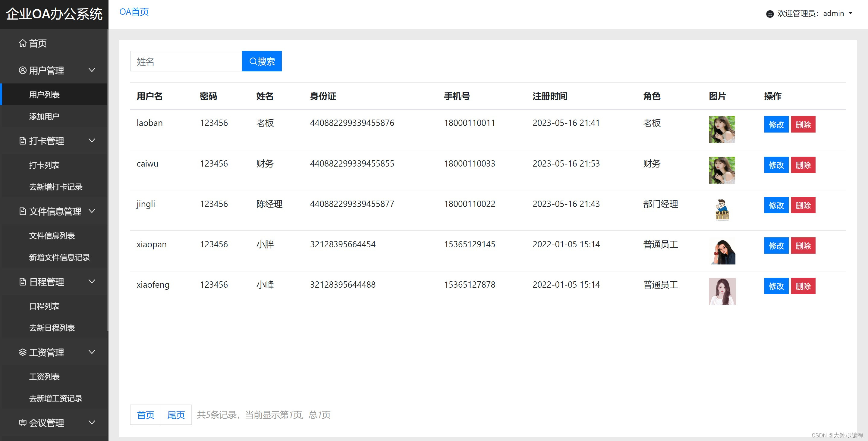Toggle the 会议管理 chevron

[92, 422]
